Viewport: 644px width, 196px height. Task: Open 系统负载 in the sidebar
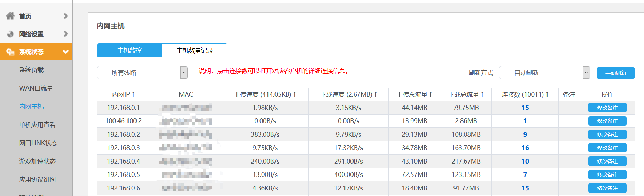(31, 70)
